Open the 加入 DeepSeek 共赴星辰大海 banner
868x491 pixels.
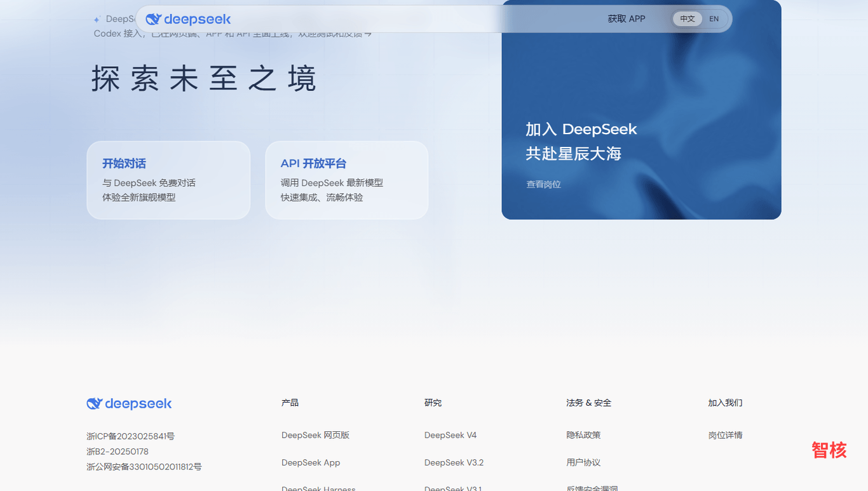pyautogui.click(x=641, y=109)
